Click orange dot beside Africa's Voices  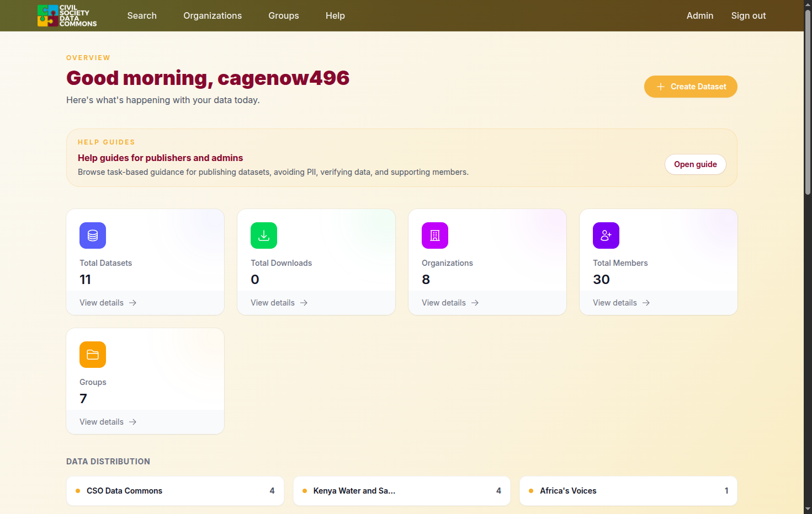click(x=531, y=491)
